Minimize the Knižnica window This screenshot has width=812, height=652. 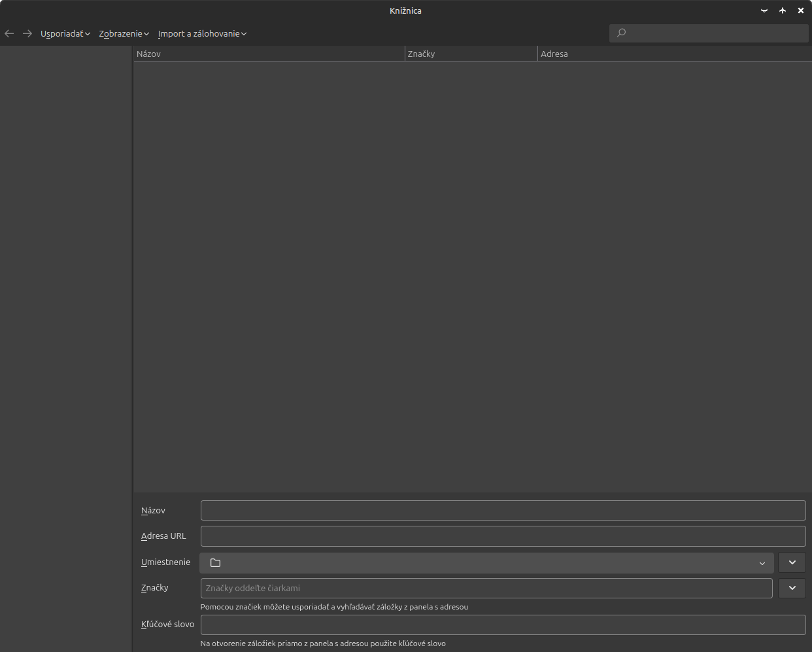(x=764, y=10)
